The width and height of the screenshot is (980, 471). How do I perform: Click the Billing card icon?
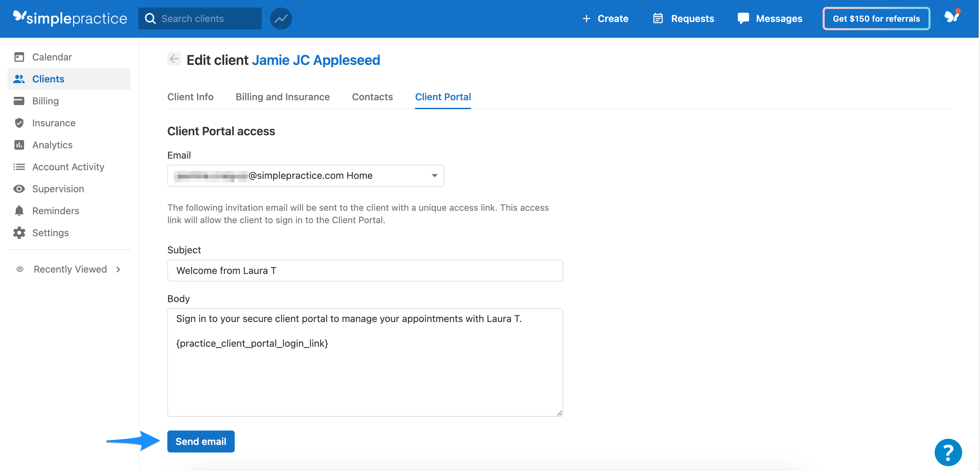click(19, 101)
